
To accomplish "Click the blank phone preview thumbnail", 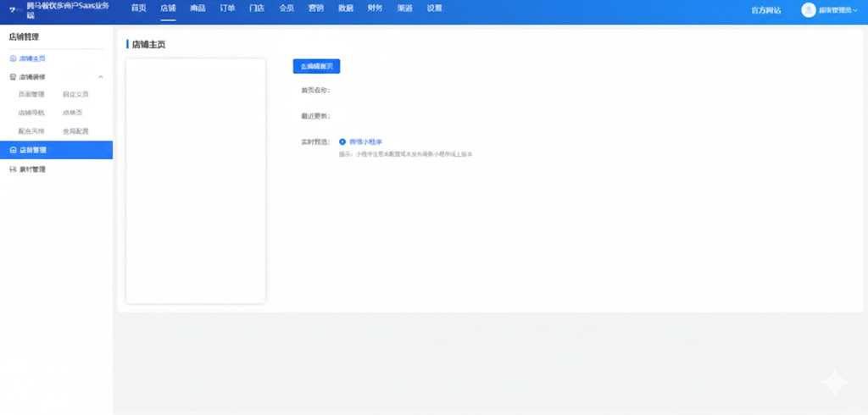I will click(x=196, y=180).
